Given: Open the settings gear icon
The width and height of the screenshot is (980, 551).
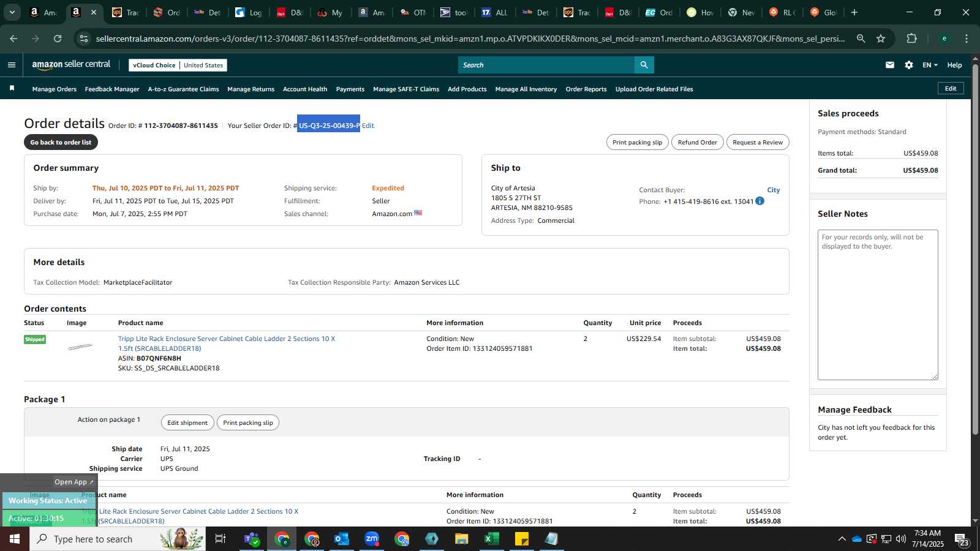Looking at the screenshot, I should pyautogui.click(x=908, y=65).
